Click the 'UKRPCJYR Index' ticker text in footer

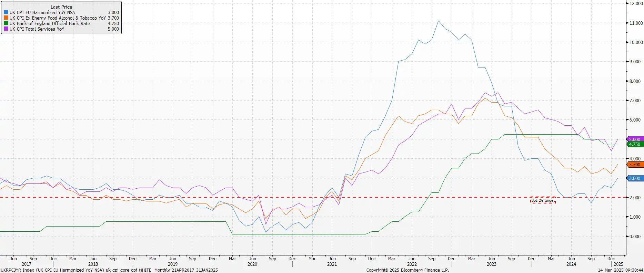click(x=17, y=270)
